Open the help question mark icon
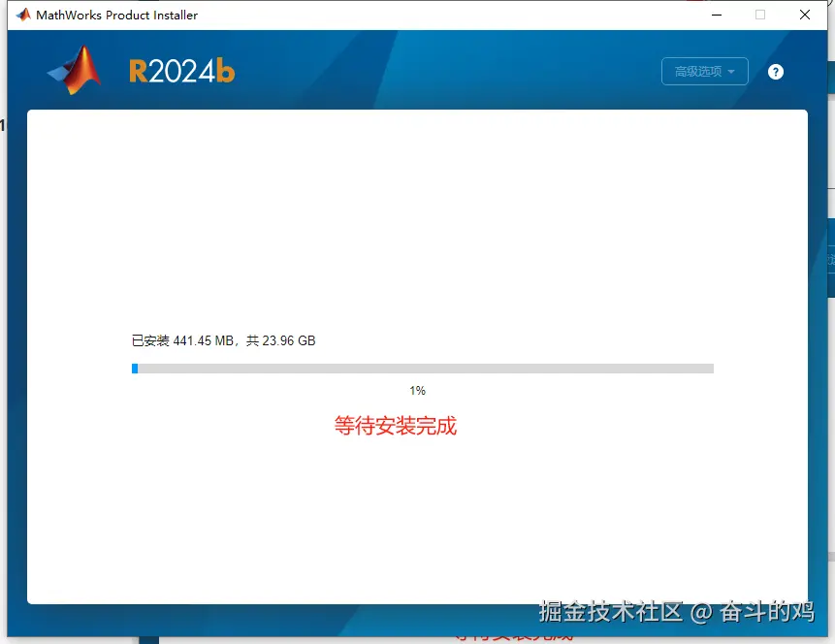 click(x=776, y=72)
